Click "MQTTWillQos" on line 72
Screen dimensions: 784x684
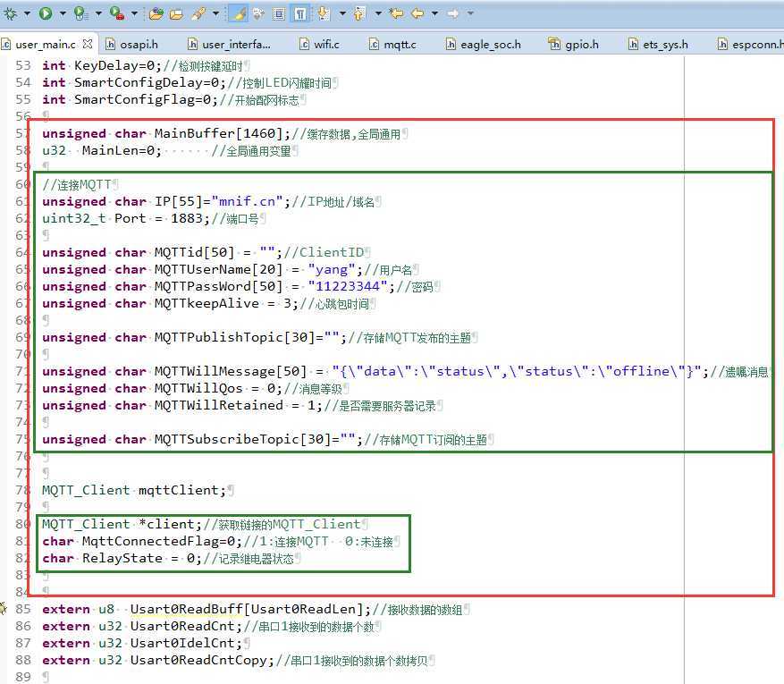198,389
